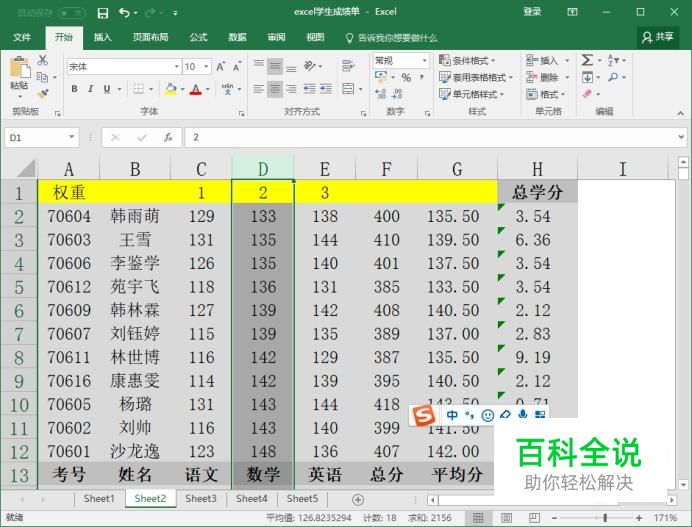Click the Save icon in quick access toolbar
This screenshot has width=692, height=527.
click(102, 13)
